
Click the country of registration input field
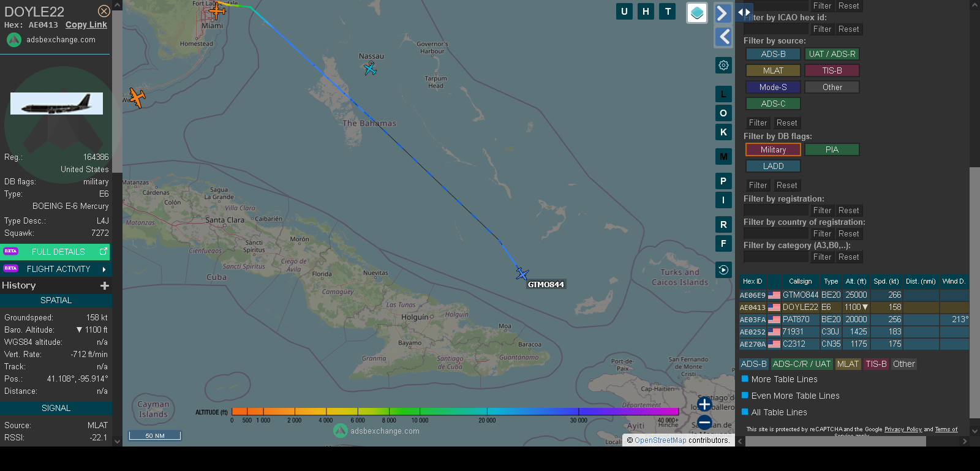click(776, 233)
